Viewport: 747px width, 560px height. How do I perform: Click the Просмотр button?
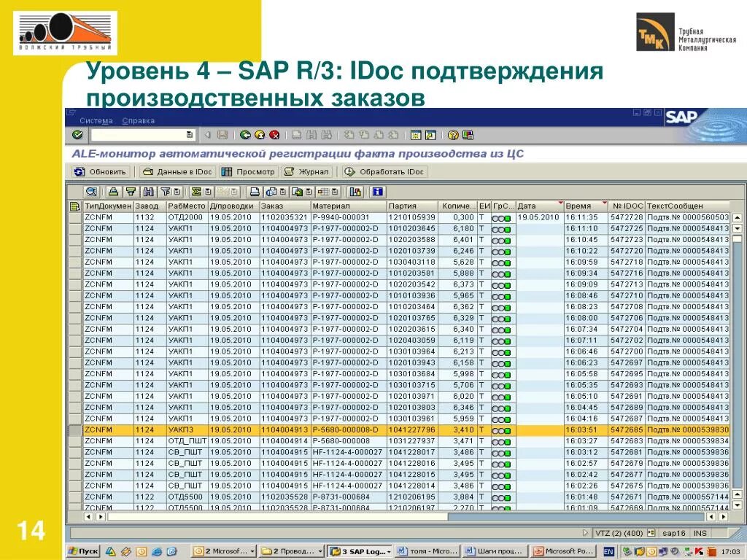[x=249, y=172]
